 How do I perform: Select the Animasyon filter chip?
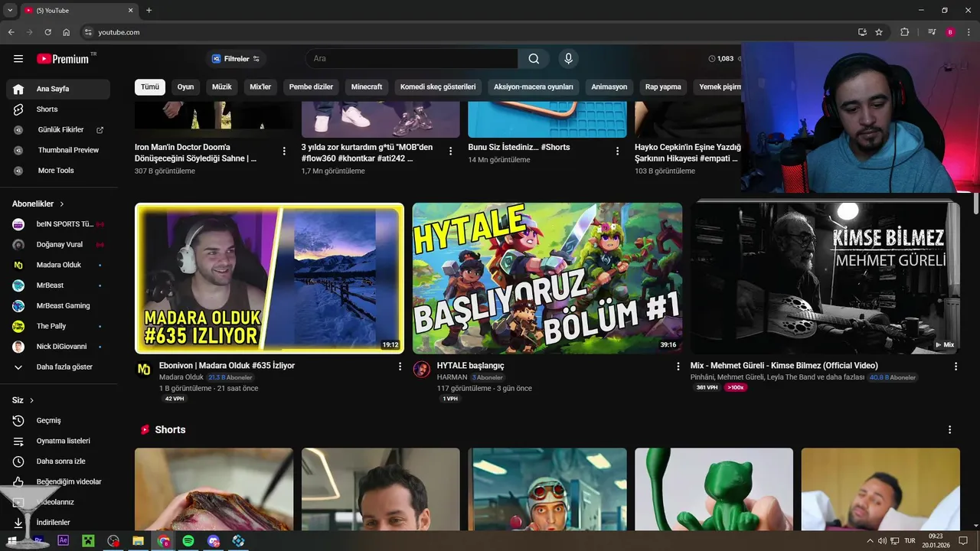coord(609,86)
